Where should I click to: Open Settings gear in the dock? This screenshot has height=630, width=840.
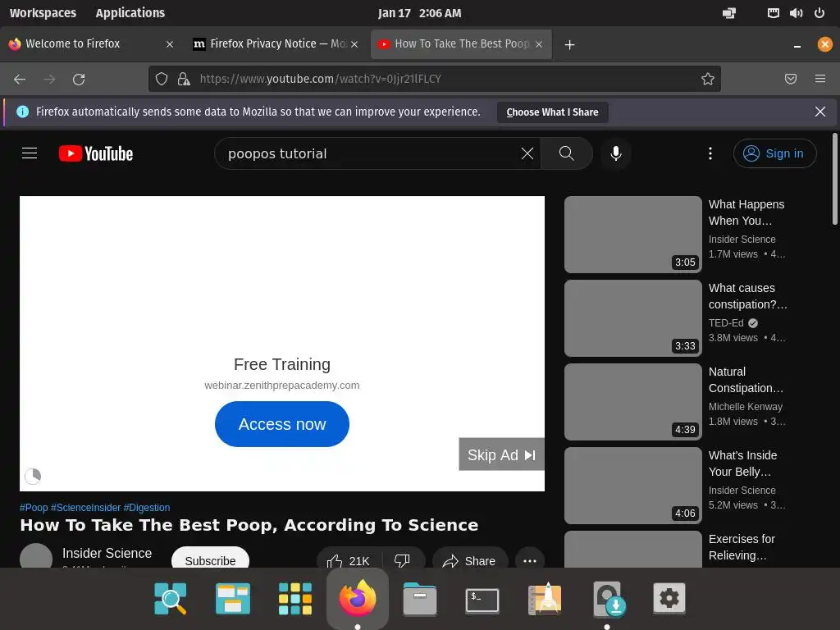[x=669, y=598]
